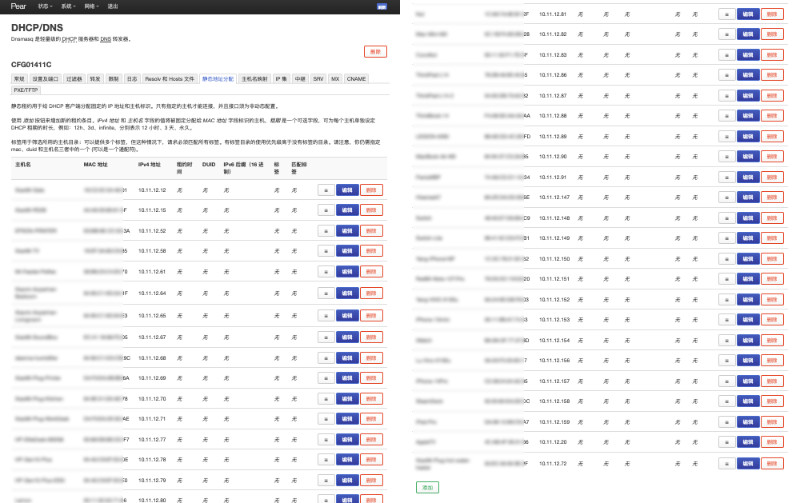
Task: Switch to the 设置及端口 tab
Action: 45,79
